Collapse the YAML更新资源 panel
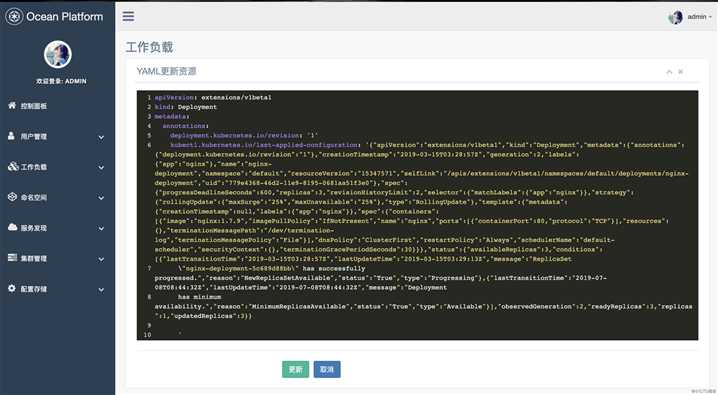This screenshot has width=718, height=395. [669, 72]
